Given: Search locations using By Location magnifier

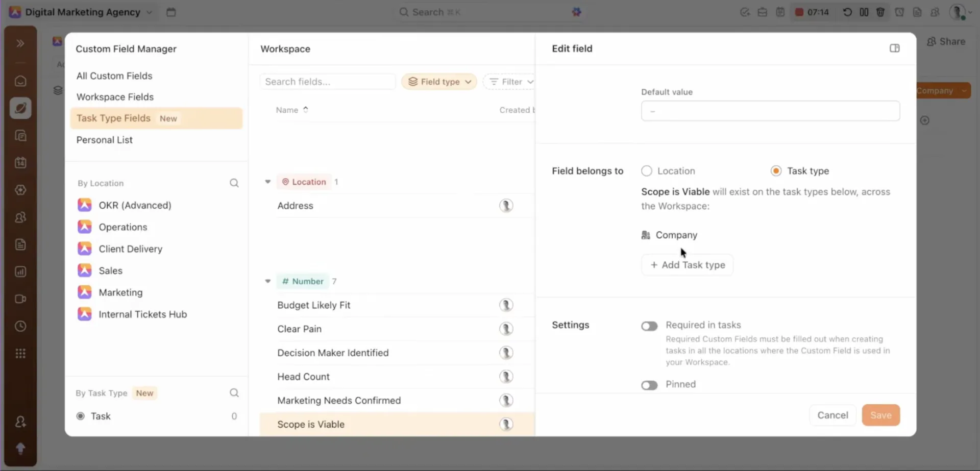Looking at the screenshot, I should [234, 183].
